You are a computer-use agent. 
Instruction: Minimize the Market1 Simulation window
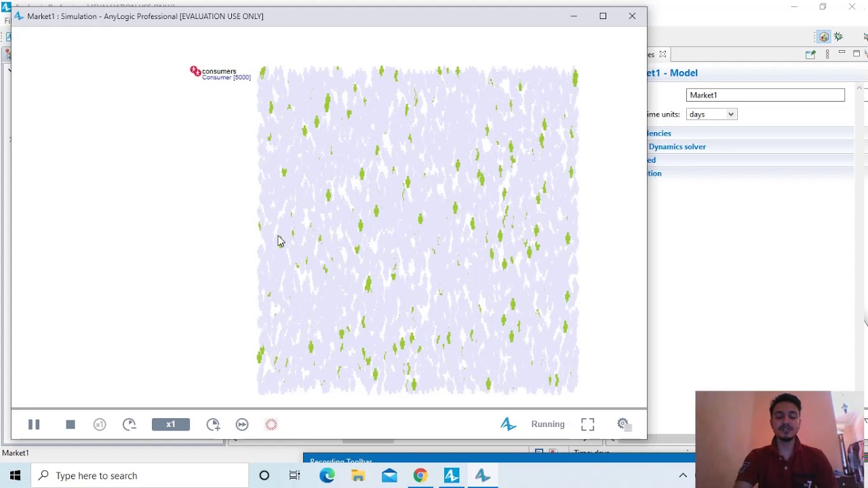574,16
